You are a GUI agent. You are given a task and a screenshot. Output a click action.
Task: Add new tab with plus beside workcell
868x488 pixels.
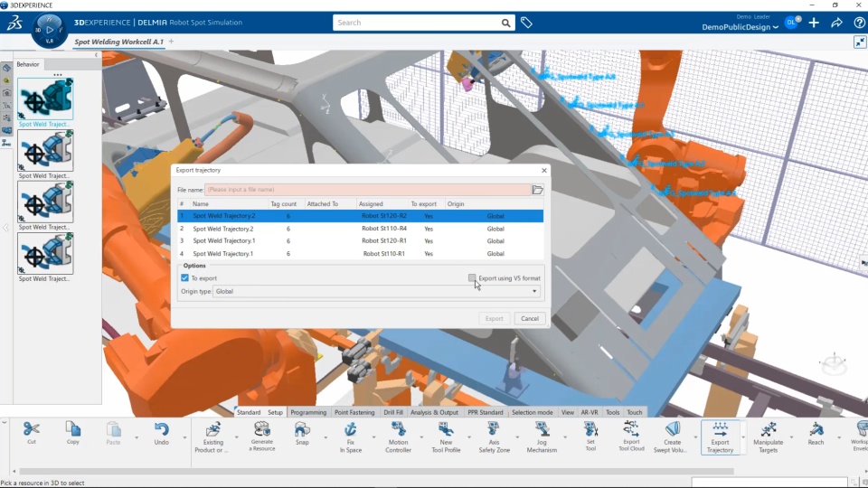point(171,42)
